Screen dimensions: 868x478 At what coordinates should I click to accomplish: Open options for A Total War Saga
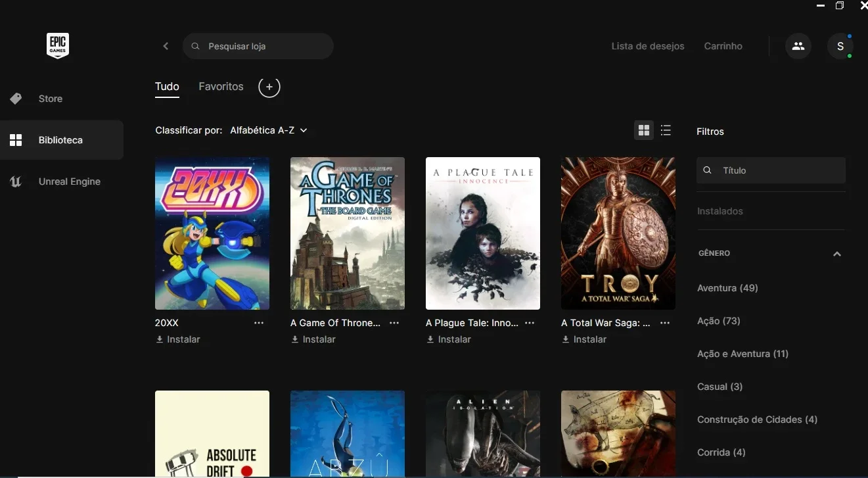[665, 323]
